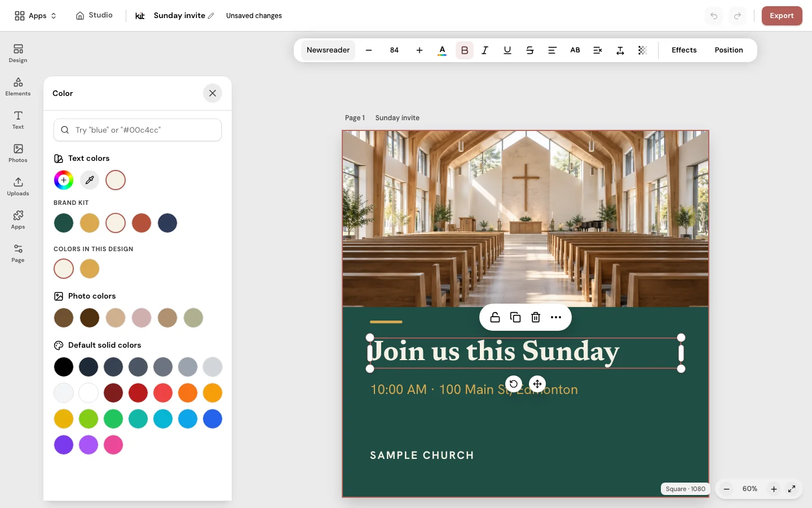812x508 pixels.
Task: Choose the terracotta Brand Kit swatch
Action: point(142,223)
